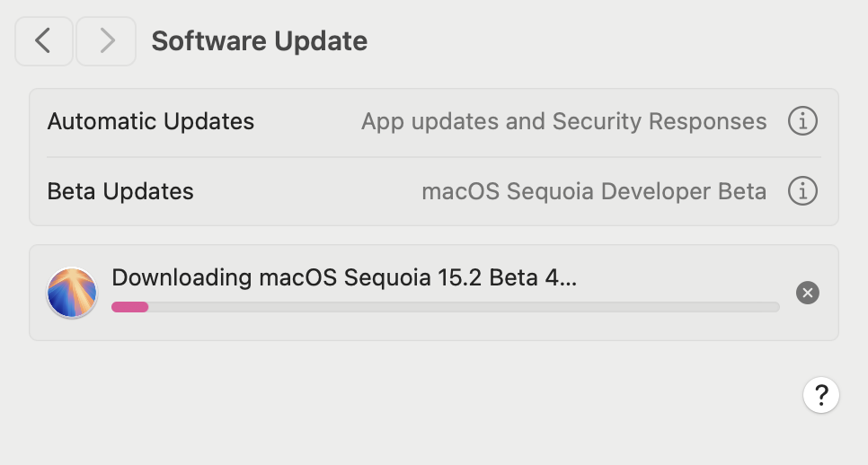Go back using the left chevron button
The image size is (868, 465).
44,41
